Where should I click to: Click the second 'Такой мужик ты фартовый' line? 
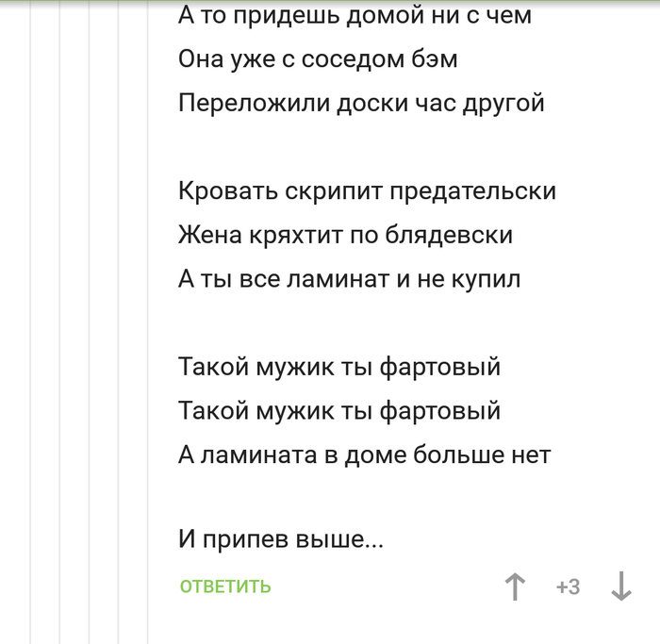click(x=339, y=411)
